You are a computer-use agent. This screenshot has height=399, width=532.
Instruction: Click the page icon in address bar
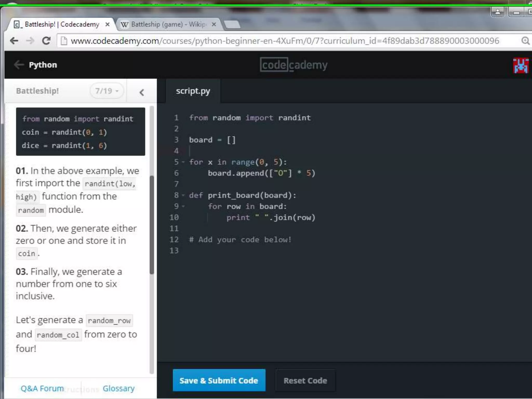[64, 41]
